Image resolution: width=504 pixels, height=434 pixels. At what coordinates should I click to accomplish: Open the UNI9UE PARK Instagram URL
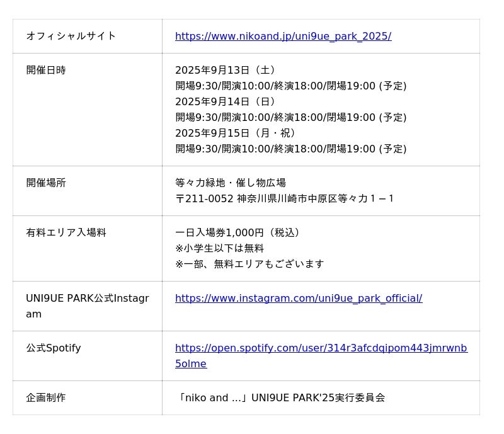(298, 299)
